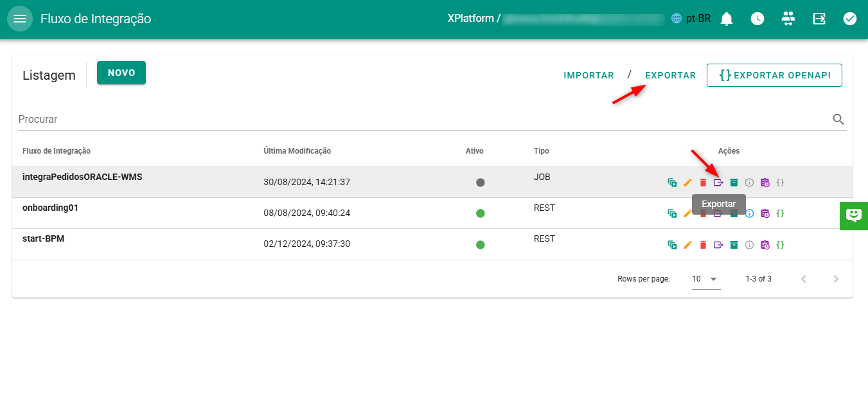Click the logout arrow icon in header

819,19
